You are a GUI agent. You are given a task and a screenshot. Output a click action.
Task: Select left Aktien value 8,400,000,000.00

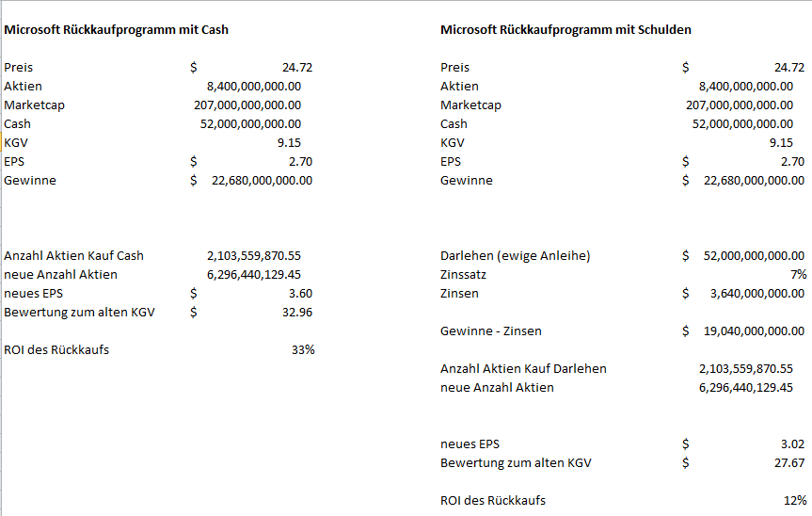pyautogui.click(x=254, y=86)
